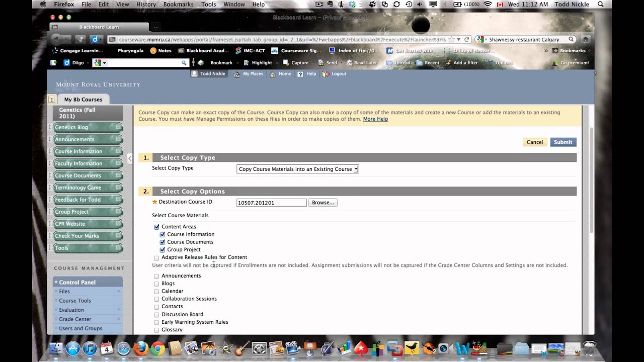Screen dimensions: 644x362
Task: Check the Blogs checkbox
Action: pos(156,284)
